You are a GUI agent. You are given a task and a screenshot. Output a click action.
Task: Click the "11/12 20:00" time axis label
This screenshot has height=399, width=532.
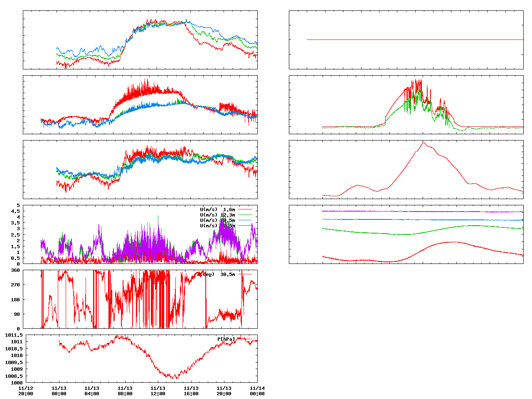coord(26,391)
